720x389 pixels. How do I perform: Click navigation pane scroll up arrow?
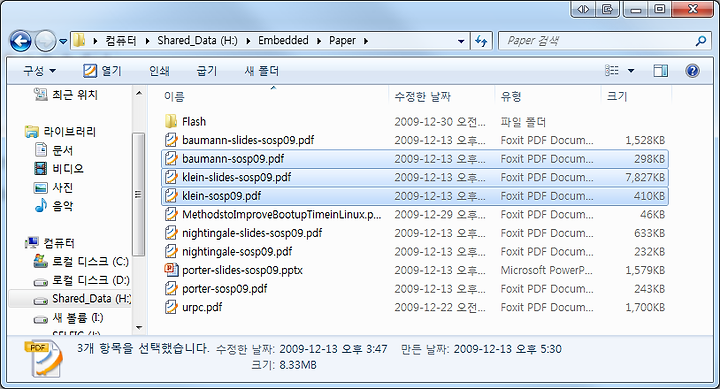point(139,94)
